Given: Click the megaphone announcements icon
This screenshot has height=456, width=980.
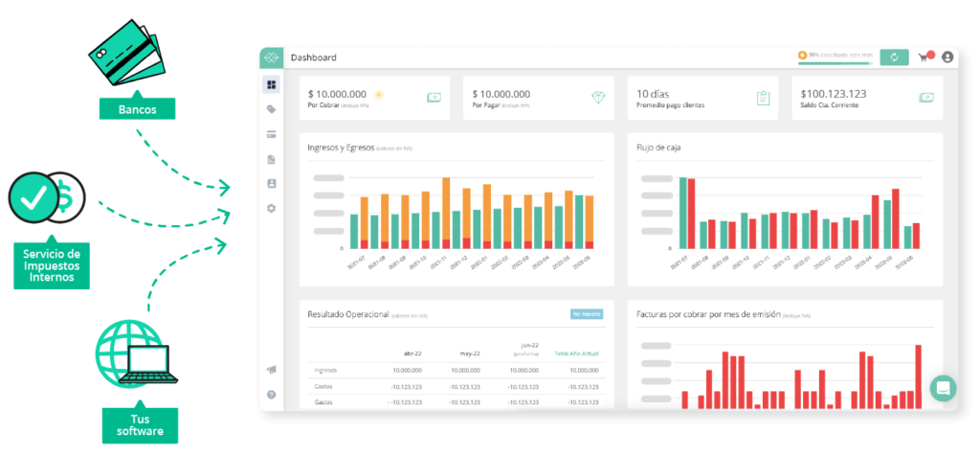Looking at the screenshot, I should point(272,370).
